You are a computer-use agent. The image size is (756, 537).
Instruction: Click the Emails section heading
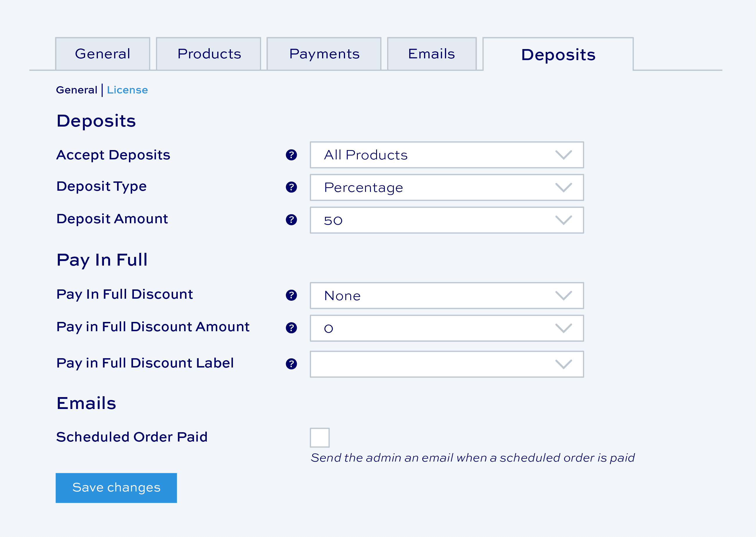click(86, 403)
